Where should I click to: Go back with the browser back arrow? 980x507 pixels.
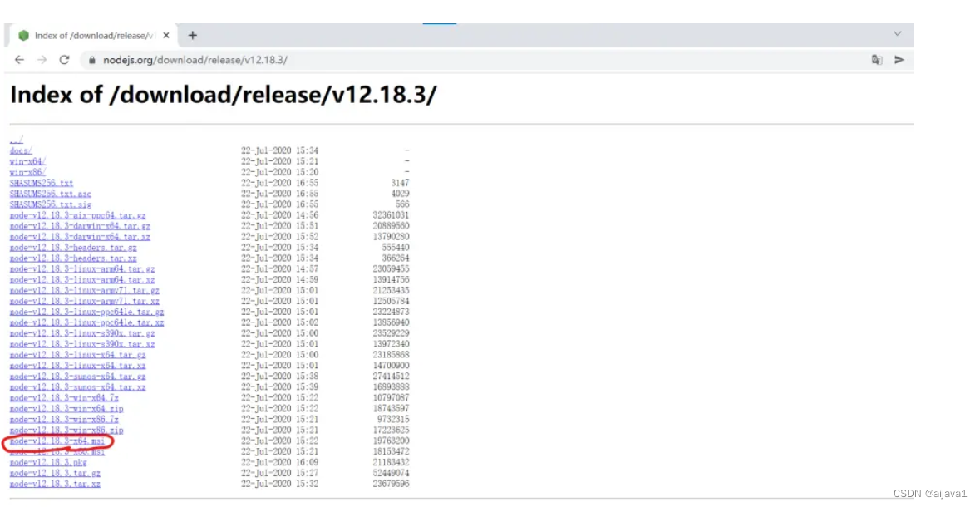[x=19, y=60]
